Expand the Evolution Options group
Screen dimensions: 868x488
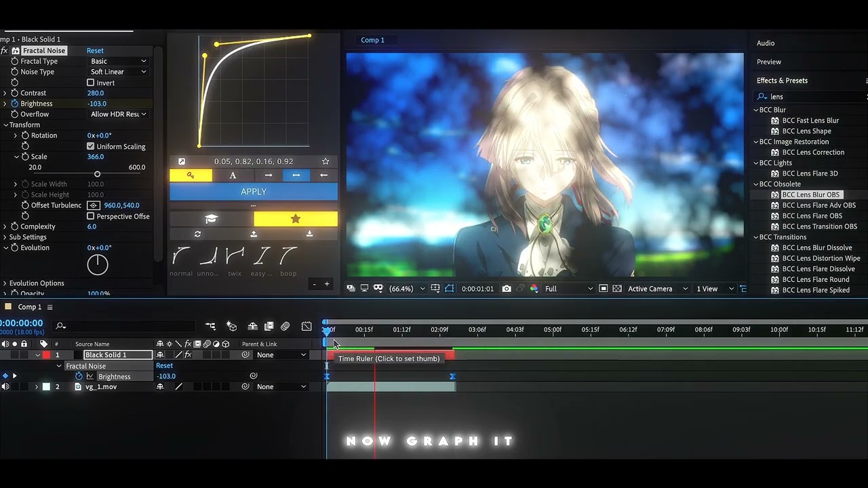coord(5,283)
